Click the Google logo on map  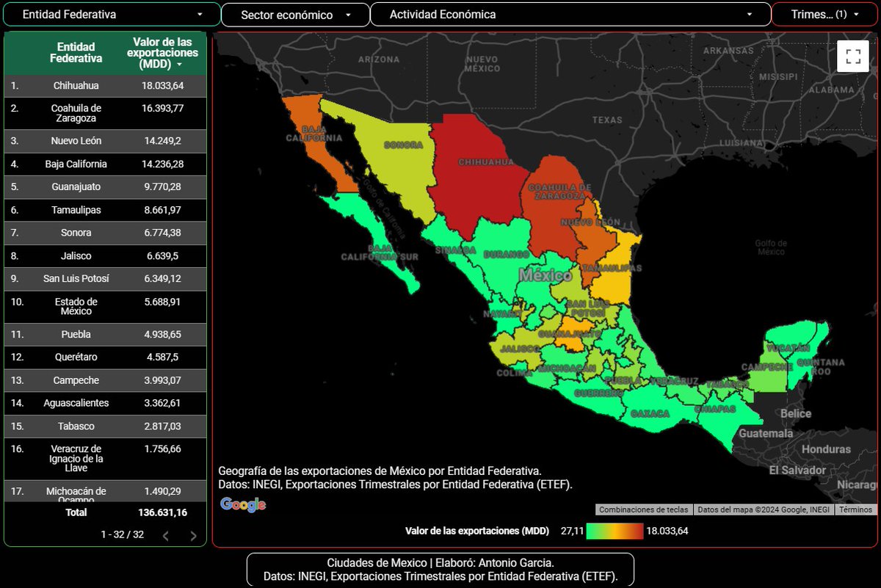click(242, 504)
